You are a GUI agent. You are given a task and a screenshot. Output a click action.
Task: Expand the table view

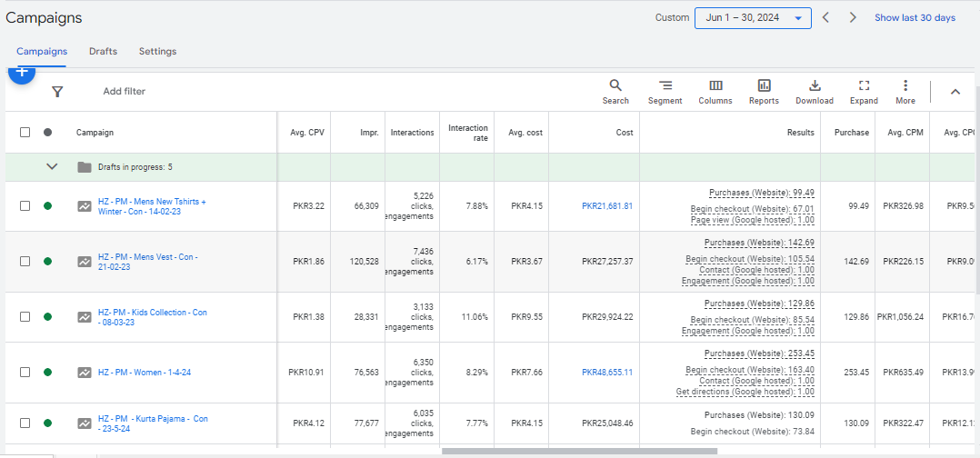tap(864, 92)
